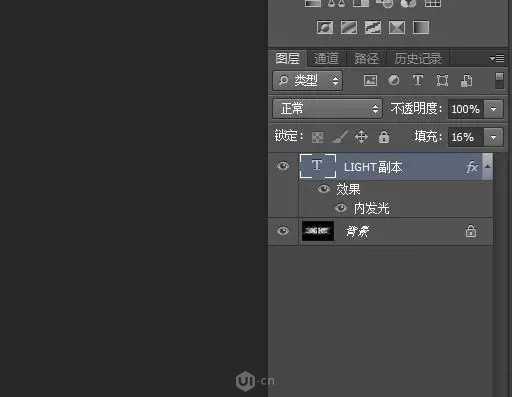Open the Layers panel flyout menu
The width and height of the screenshot is (512, 397).
(x=497, y=59)
